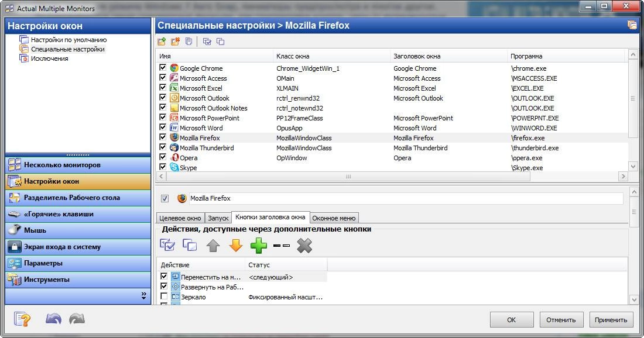Open the Настройки окон section

tap(78, 181)
